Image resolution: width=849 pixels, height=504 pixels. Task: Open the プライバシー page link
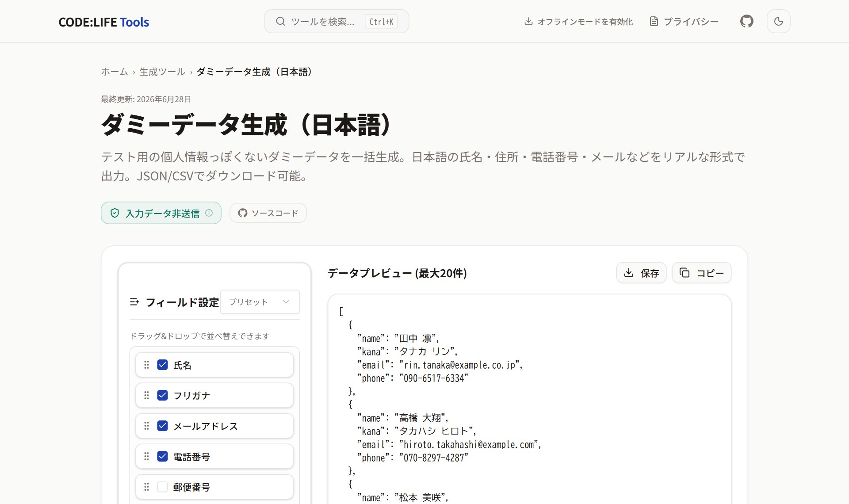point(684,21)
